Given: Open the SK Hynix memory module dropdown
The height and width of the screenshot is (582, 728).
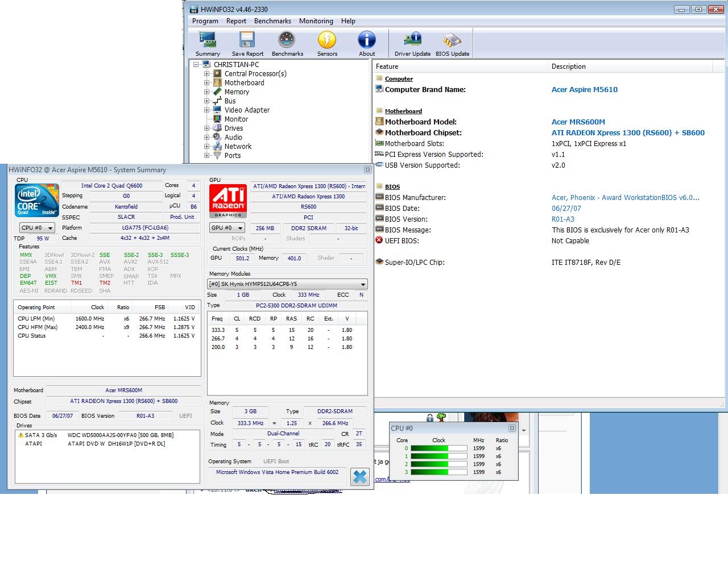Looking at the screenshot, I should click(x=287, y=284).
